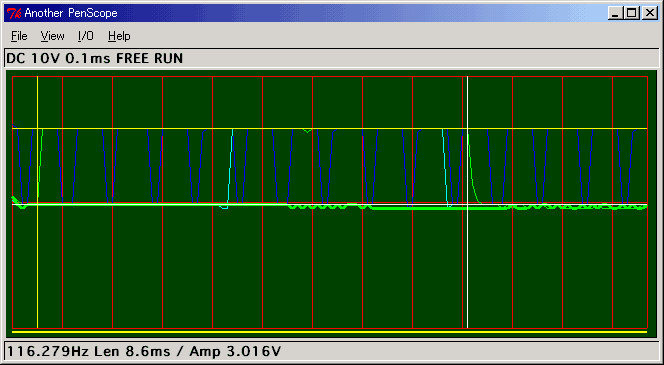The image size is (664, 365).
Task: Open the I/O menu
Action: pyautogui.click(x=86, y=36)
